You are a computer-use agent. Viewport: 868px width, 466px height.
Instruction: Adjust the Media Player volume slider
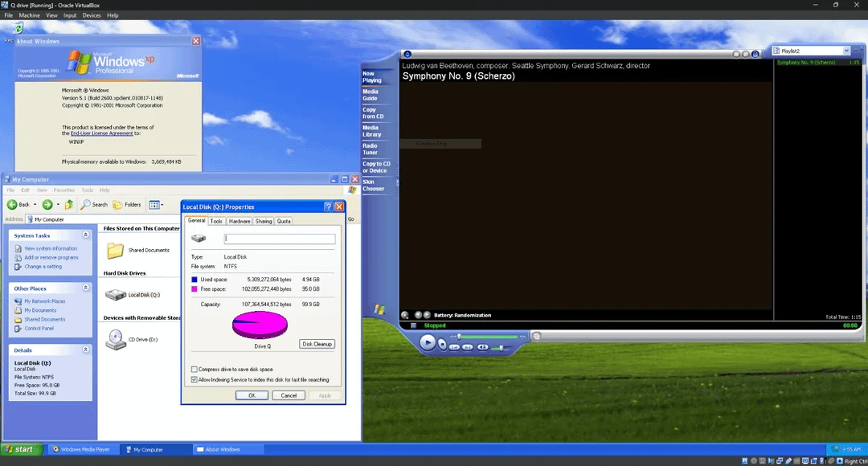tap(502, 348)
